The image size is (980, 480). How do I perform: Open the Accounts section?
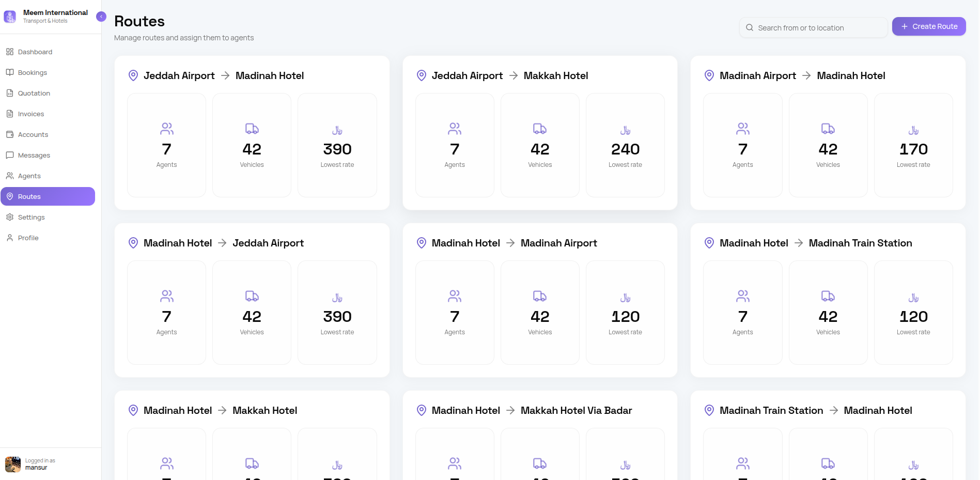(48, 134)
